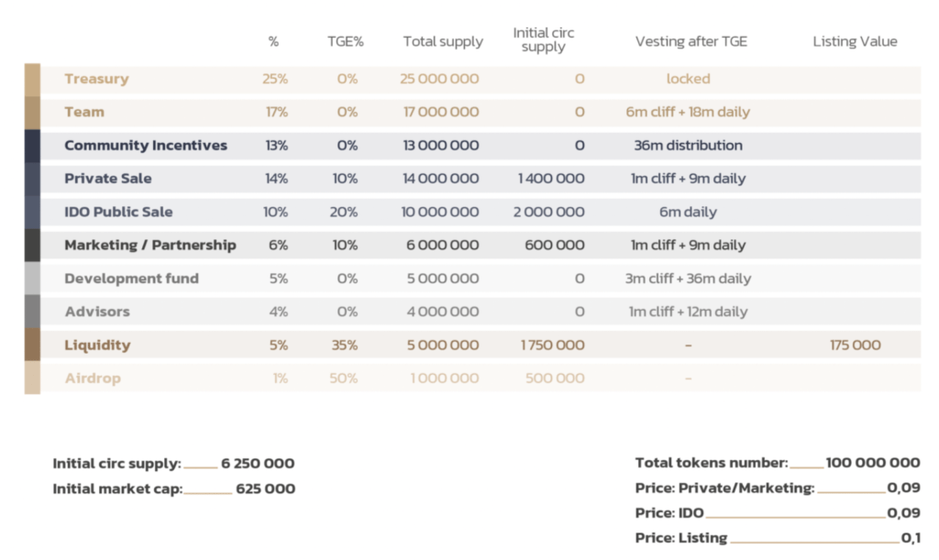Click the Initial market cap value 625 000
Screen dimensions: 939x560
(x=265, y=489)
